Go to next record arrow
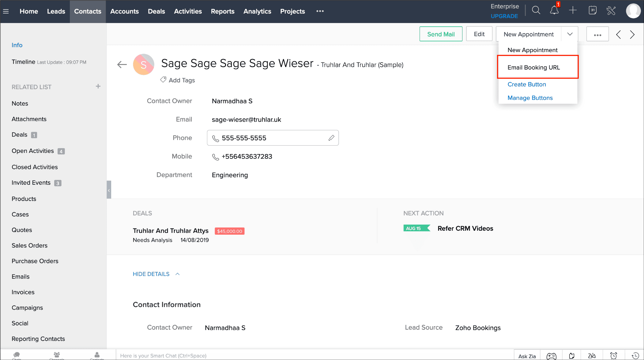The width and height of the screenshot is (644, 360). point(632,34)
